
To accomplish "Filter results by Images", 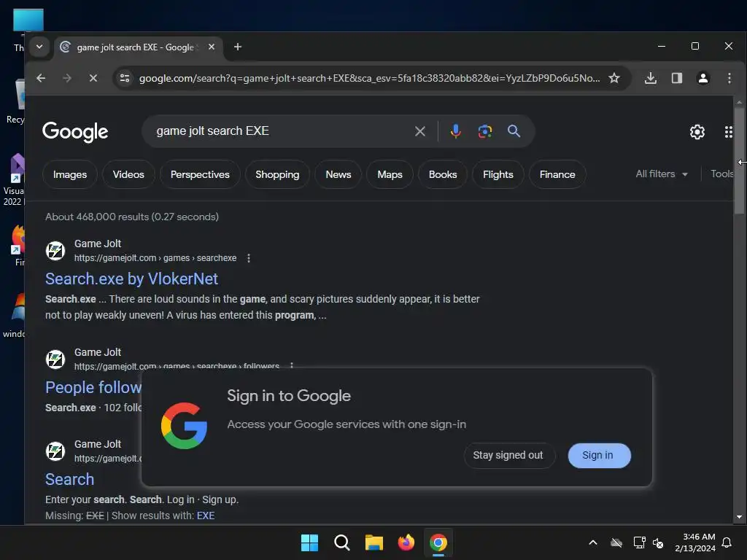I will click(x=70, y=174).
